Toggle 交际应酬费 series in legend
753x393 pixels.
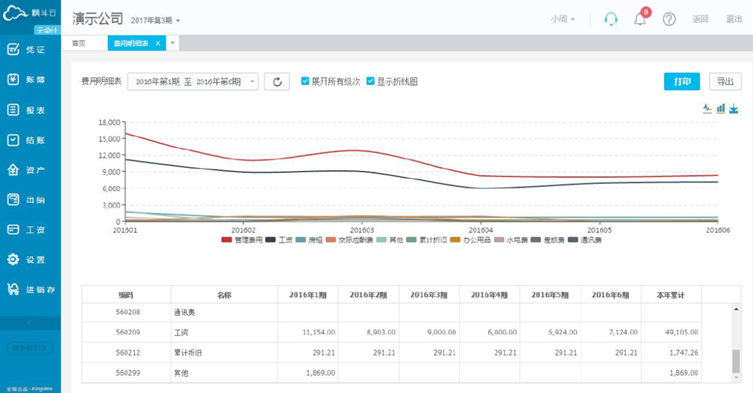[x=349, y=240]
